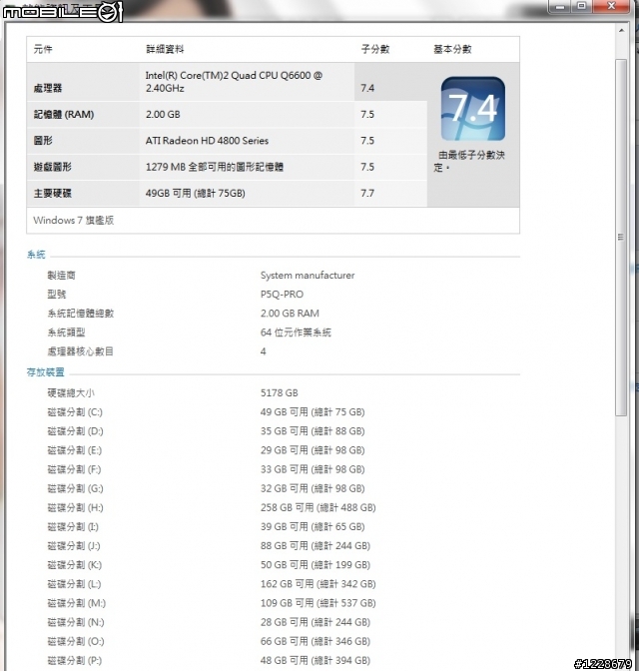Click the 系統 section heading

(x=36, y=255)
